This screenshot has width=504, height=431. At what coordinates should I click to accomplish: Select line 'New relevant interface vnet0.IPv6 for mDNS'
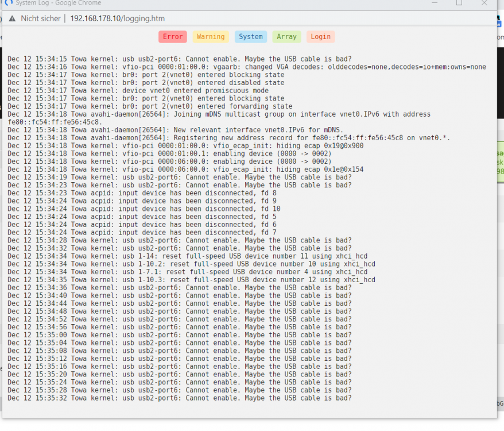176,130
